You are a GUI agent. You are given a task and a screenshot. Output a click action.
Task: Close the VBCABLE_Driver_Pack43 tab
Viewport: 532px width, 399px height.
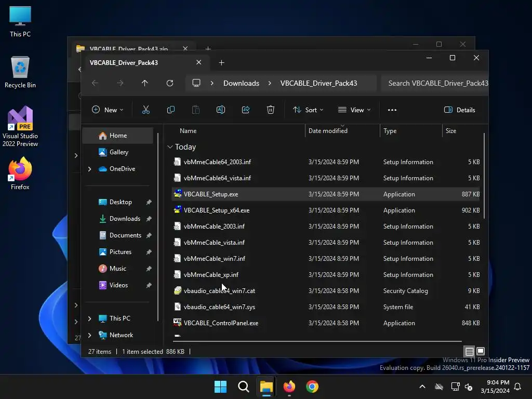point(199,62)
